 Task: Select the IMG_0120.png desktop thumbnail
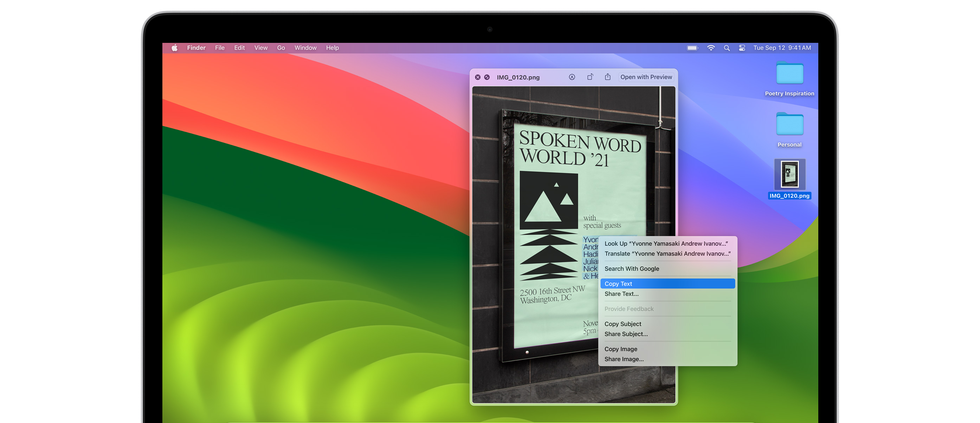point(789,175)
